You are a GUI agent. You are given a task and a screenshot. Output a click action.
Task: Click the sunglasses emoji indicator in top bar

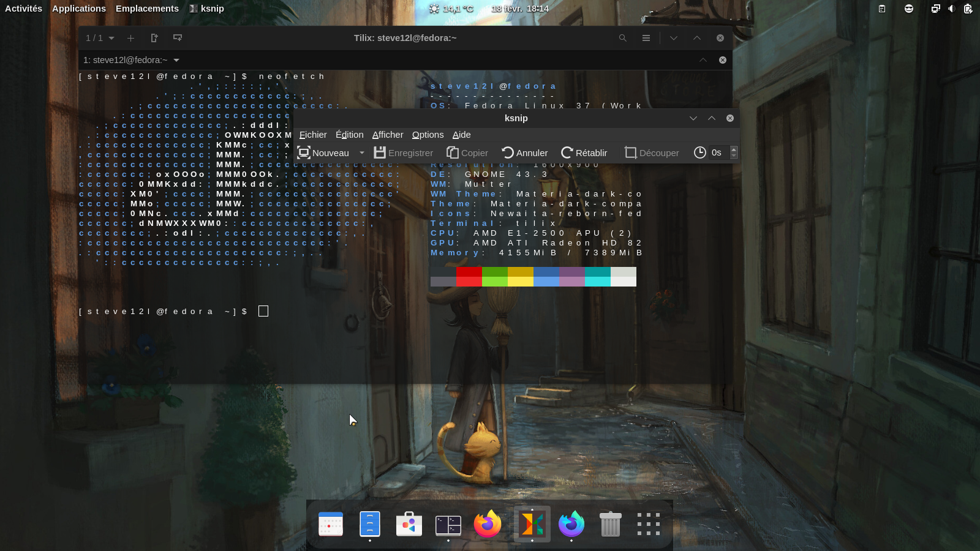pyautogui.click(x=909, y=9)
